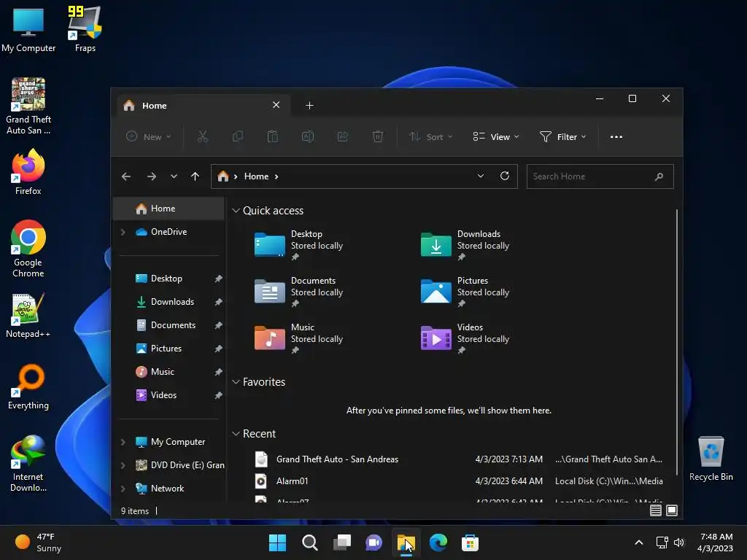
Task: Collapse the Favorites section
Action: point(236,382)
